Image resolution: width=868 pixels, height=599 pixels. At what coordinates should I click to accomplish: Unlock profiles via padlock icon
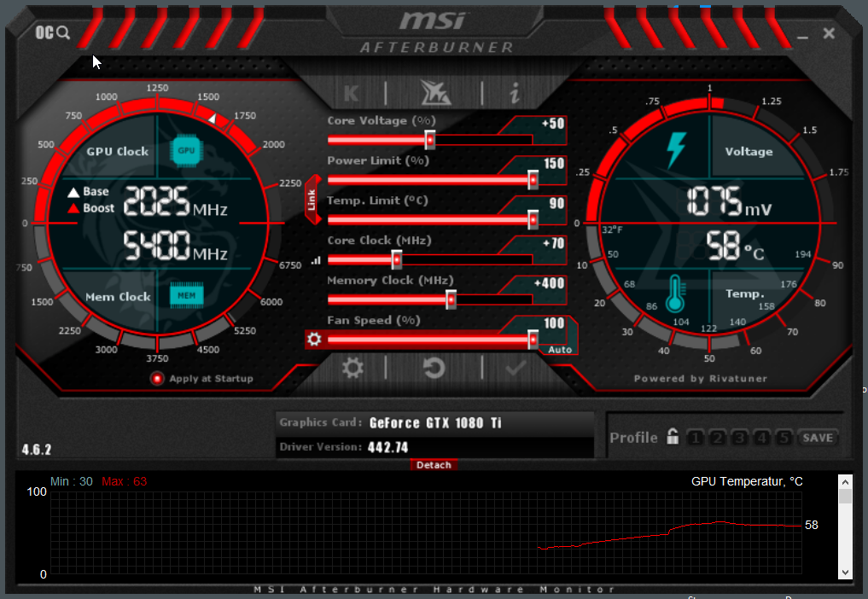pos(673,436)
